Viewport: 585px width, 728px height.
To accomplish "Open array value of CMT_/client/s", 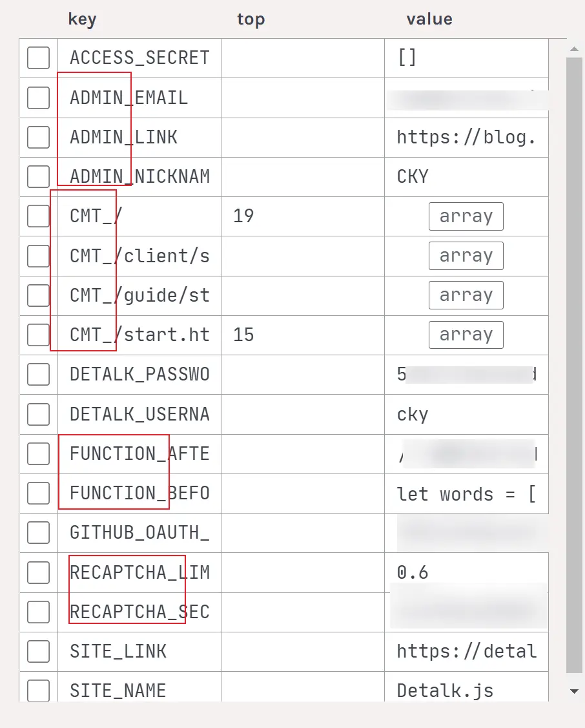I will click(466, 256).
